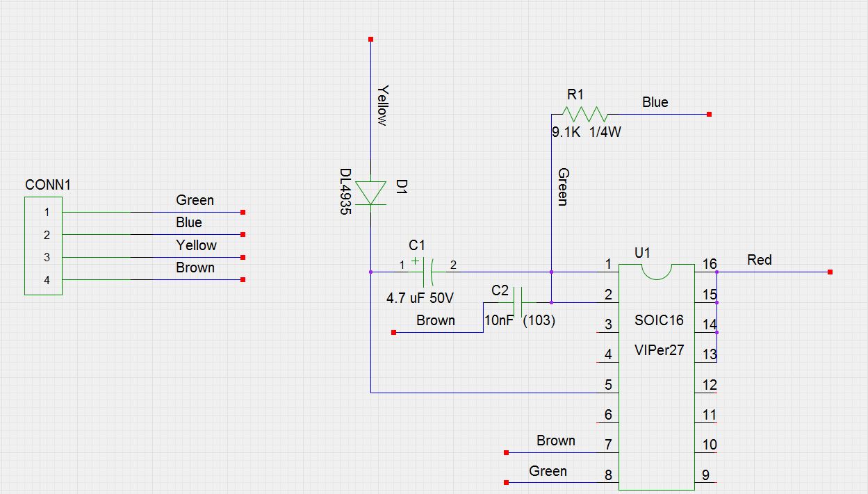Image resolution: width=868 pixels, height=494 pixels.
Task: Click the 4.7 uF 50V value text
Action: pyautogui.click(x=420, y=298)
